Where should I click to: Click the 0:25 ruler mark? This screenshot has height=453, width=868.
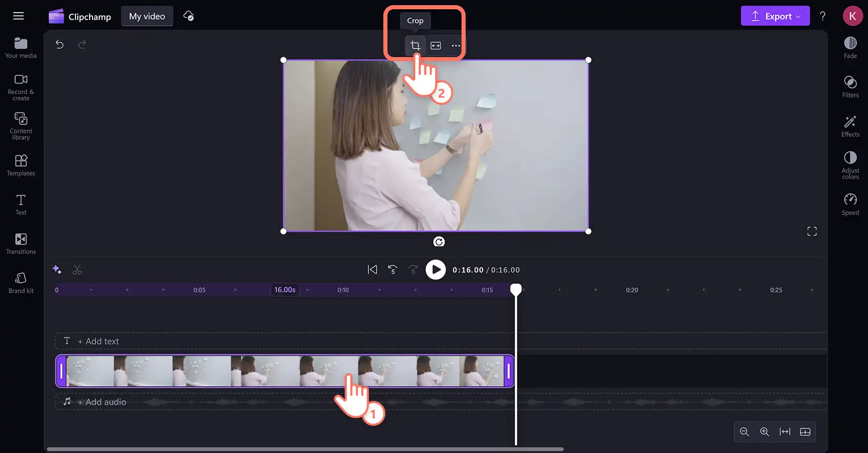pyautogui.click(x=776, y=290)
